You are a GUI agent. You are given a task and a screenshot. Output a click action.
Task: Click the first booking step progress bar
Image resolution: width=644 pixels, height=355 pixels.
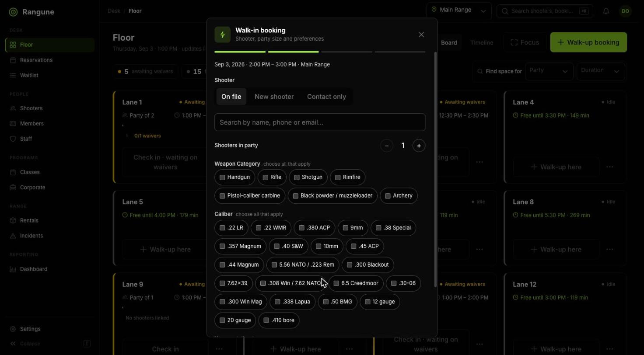(240, 52)
